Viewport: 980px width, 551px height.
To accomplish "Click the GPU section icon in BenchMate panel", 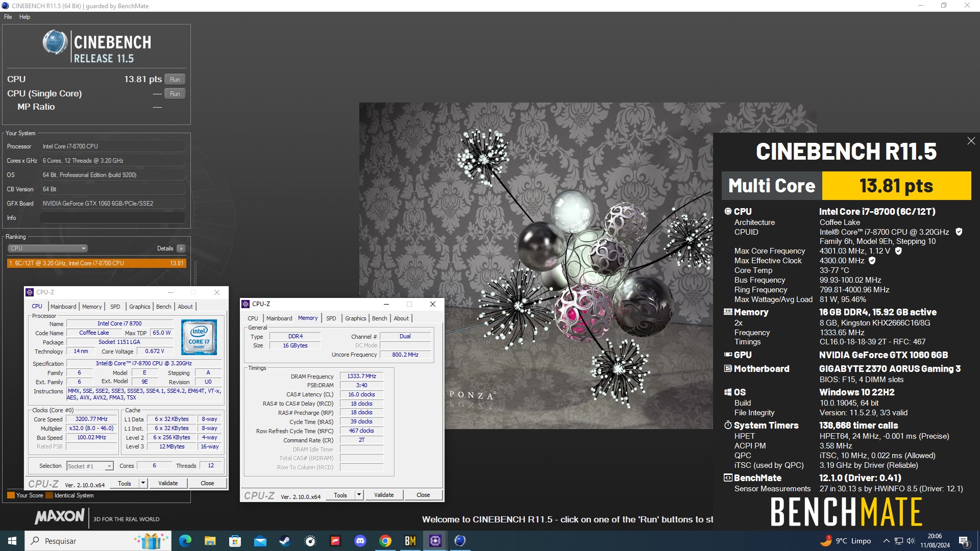I will click(728, 355).
